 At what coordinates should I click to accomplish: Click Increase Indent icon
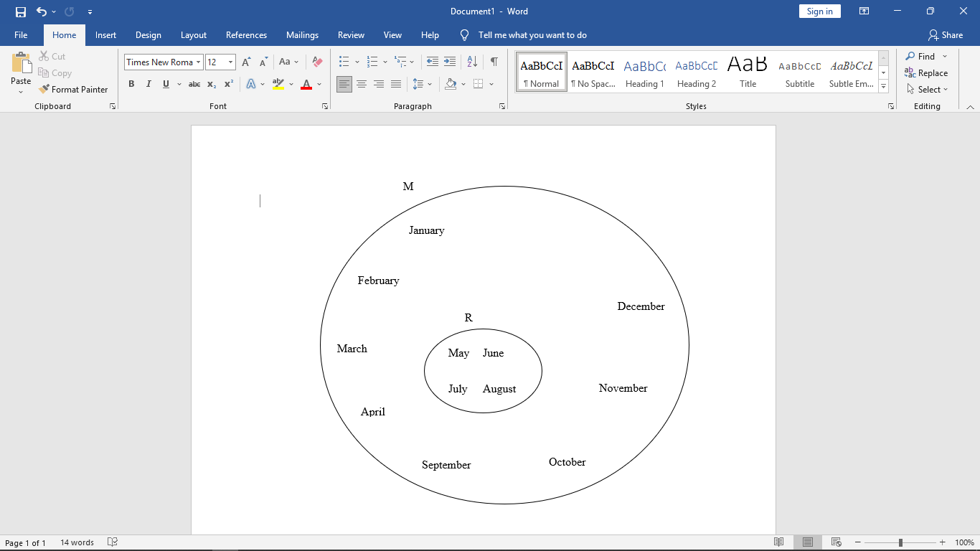point(450,62)
